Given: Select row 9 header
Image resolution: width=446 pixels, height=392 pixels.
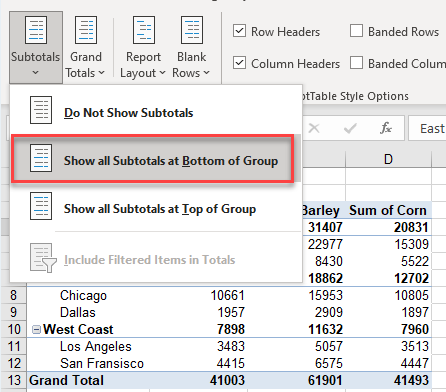Looking at the screenshot, I should [x=13, y=312].
